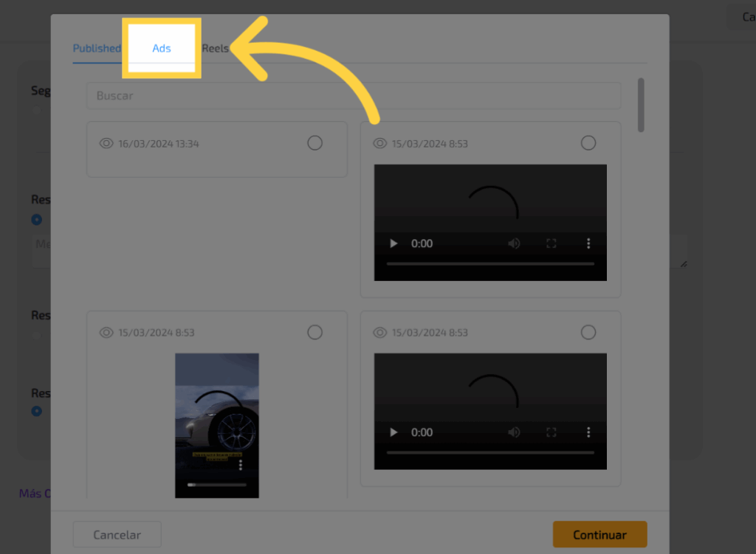Click the eye icon on the 16/03/2024 13:34 post
This screenshot has height=554, width=756.
click(106, 144)
